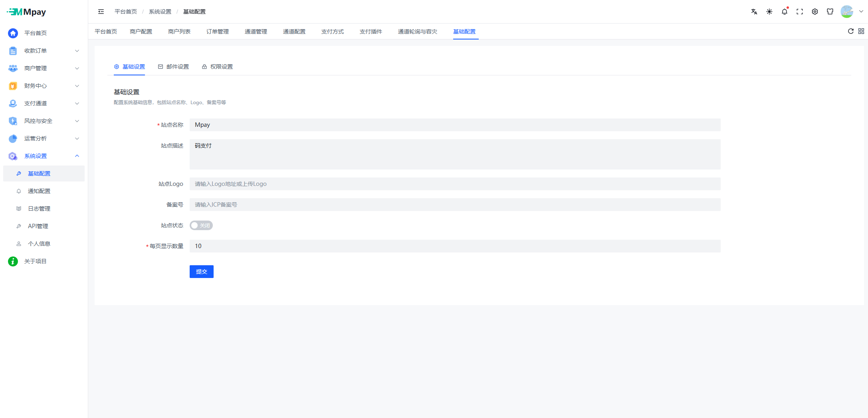Expand the 财务中心 sidebar menu
Screen dimensions: 868x418
(x=44, y=86)
